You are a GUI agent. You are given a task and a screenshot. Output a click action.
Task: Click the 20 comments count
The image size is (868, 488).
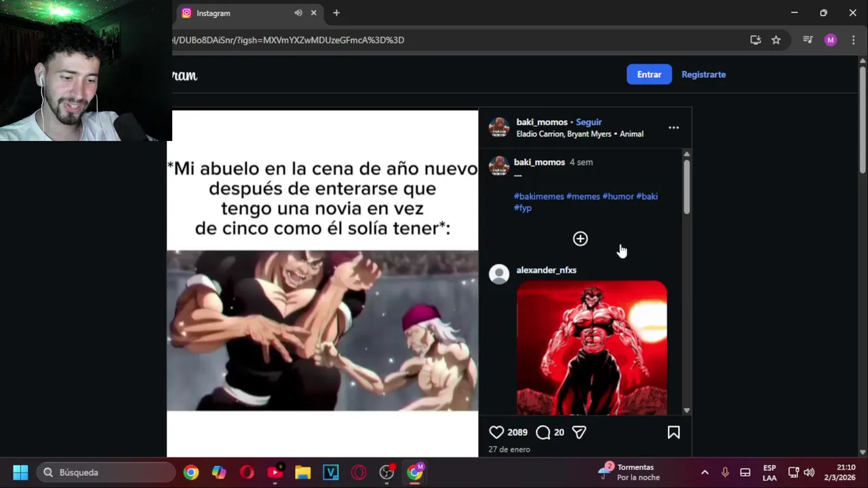559,432
